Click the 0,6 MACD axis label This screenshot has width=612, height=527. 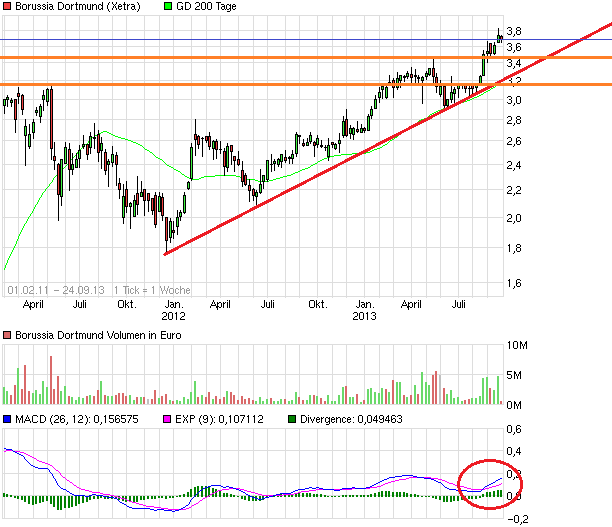(x=514, y=429)
